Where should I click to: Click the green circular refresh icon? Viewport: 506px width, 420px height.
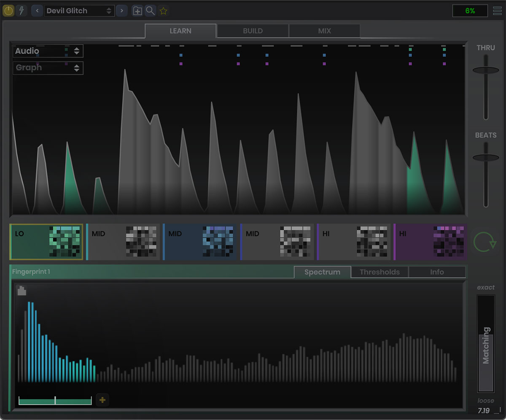coord(484,242)
